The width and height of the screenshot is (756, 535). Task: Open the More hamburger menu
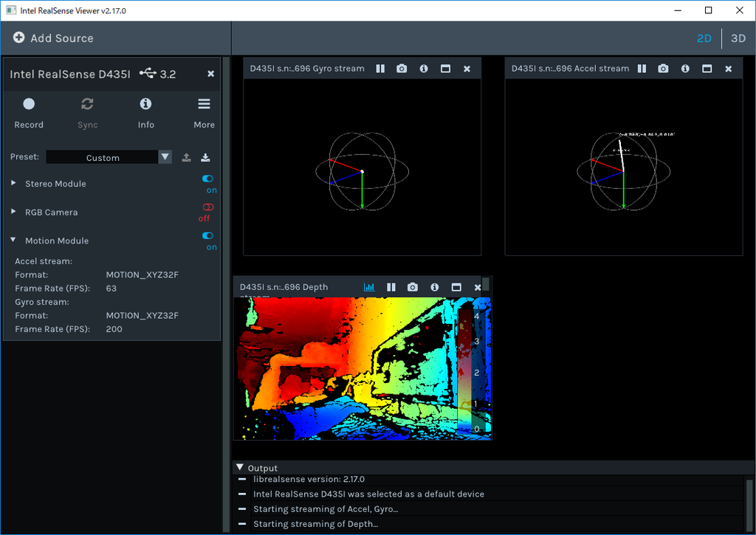[x=204, y=103]
